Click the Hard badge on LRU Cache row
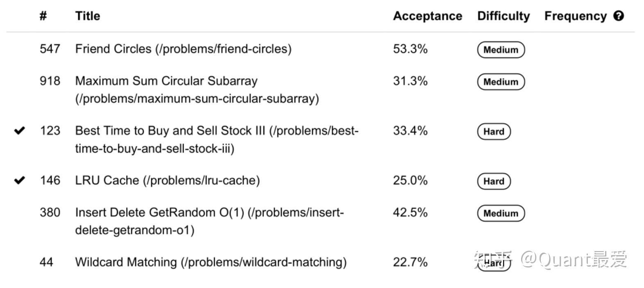Image resolution: width=644 pixels, height=288 pixels. (x=494, y=181)
